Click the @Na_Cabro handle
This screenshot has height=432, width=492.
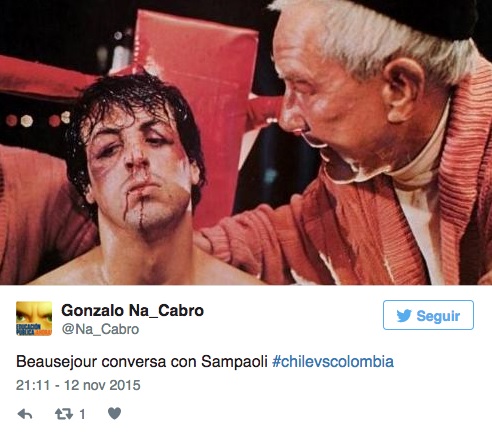100,329
